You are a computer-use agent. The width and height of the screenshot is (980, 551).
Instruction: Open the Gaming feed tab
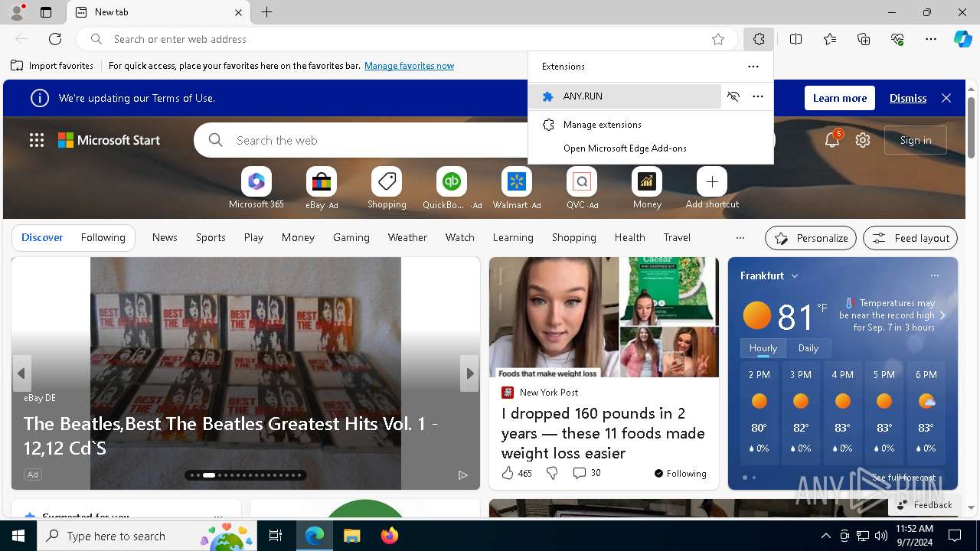pyautogui.click(x=351, y=237)
